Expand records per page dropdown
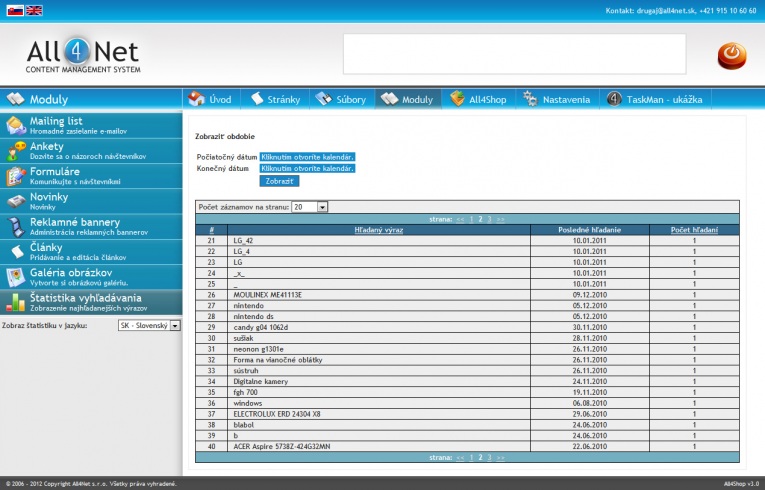Viewport: 765px width, 490px height. [x=322, y=206]
